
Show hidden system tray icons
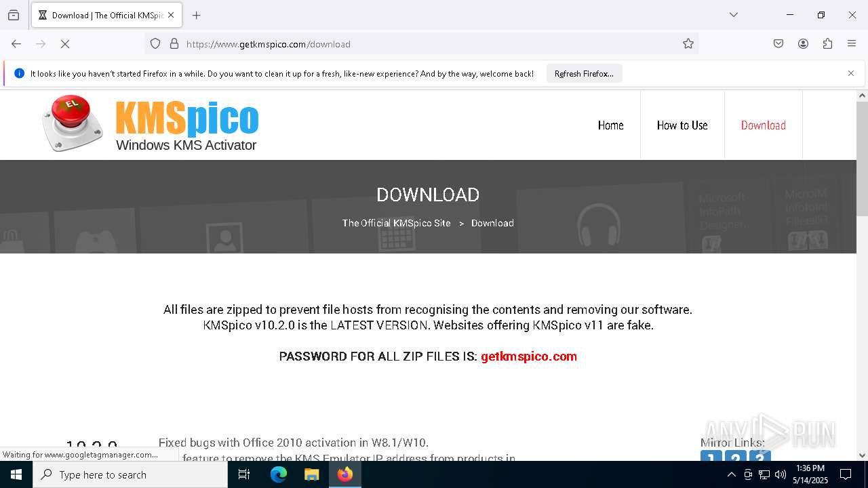[x=731, y=474]
